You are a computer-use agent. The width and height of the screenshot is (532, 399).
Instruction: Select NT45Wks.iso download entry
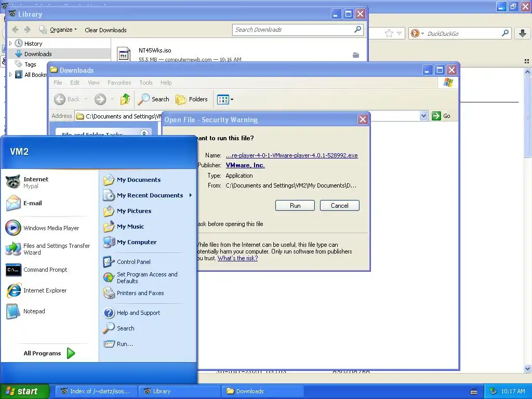pyautogui.click(x=239, y=54)
